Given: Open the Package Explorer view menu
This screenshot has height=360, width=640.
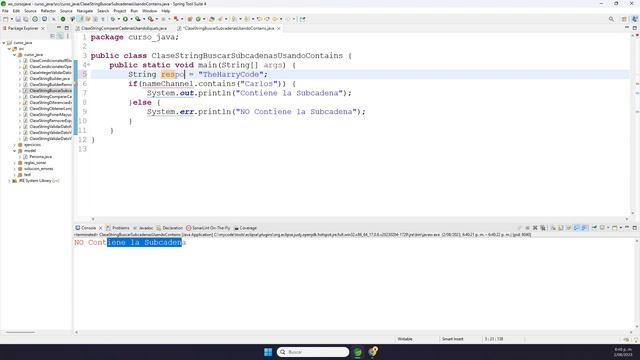Looking at the screenshot, I should [68, 36].
